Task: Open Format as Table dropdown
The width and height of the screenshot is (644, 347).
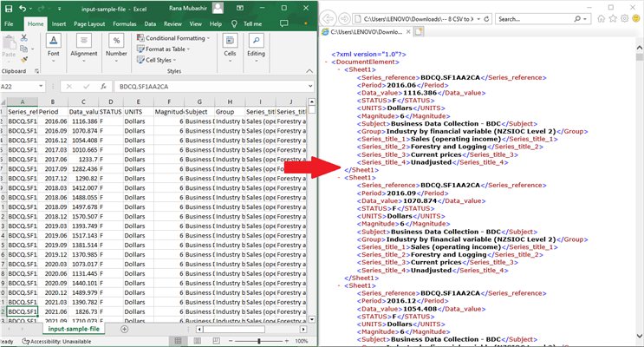Action: point(163,49)
